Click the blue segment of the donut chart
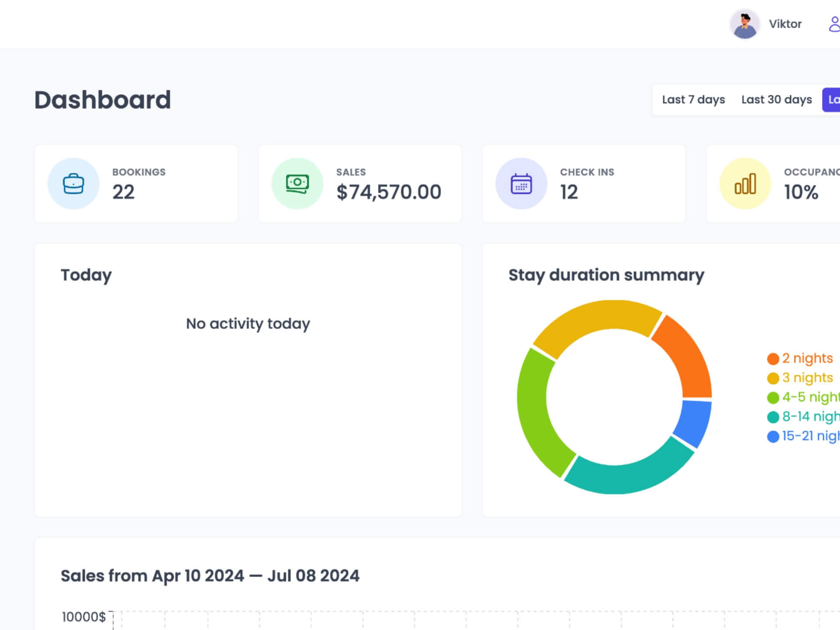840x630 pixels. click(695, 423)
